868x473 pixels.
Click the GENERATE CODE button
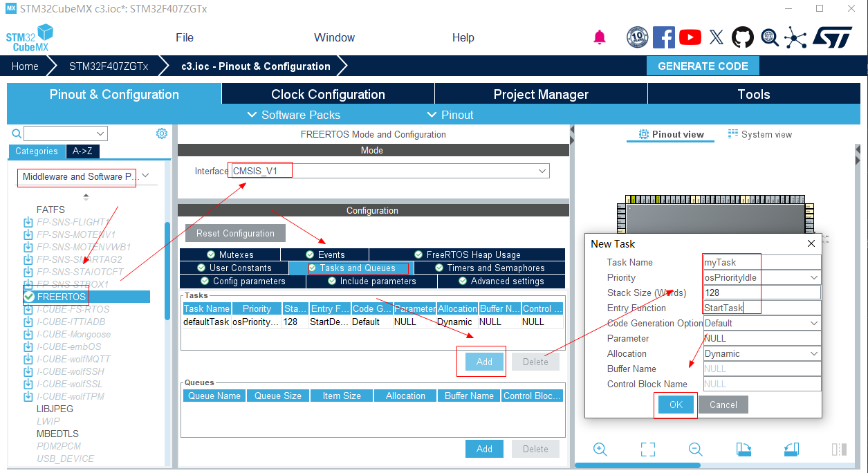coord(703,66)
